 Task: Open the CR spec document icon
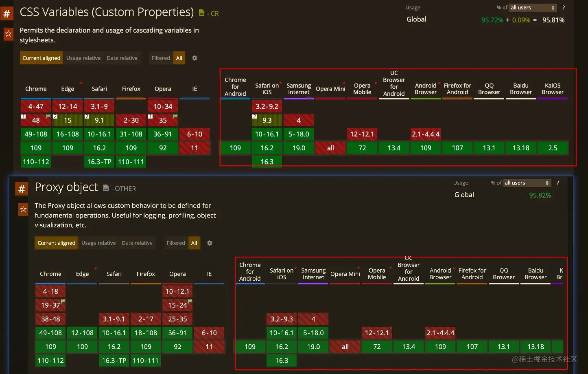point(201,13)
